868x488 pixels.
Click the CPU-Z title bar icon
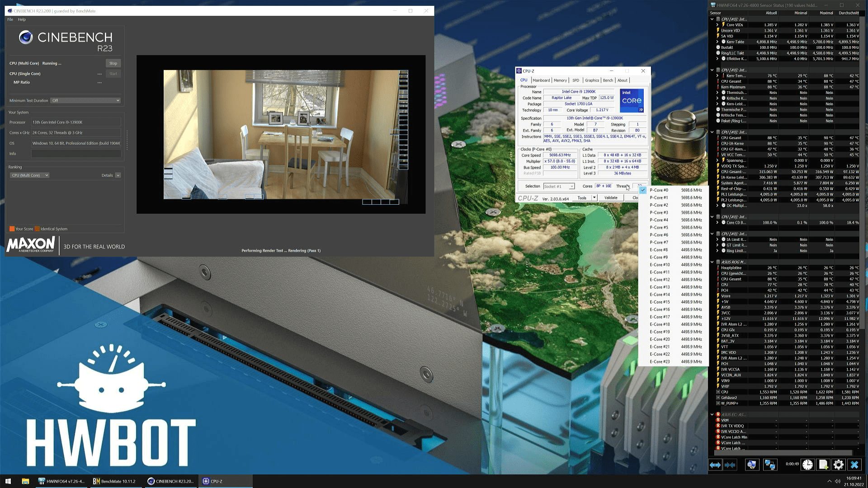point(519,71)
